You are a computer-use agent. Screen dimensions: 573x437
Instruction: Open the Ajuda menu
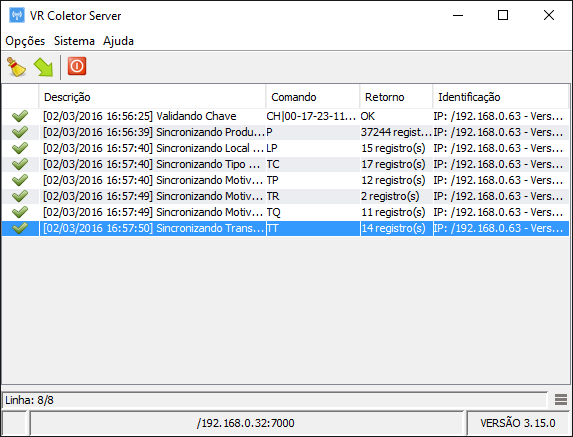click(118, 41)
